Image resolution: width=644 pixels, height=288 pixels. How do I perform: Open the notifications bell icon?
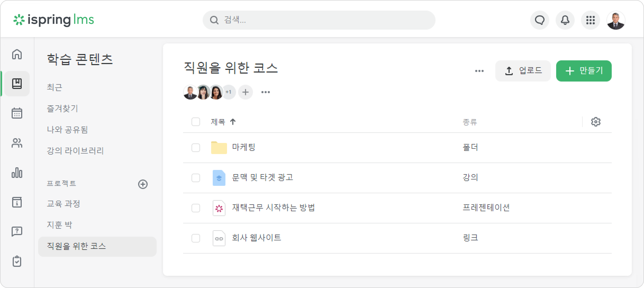pyautogui.click(x=565, y=20)
